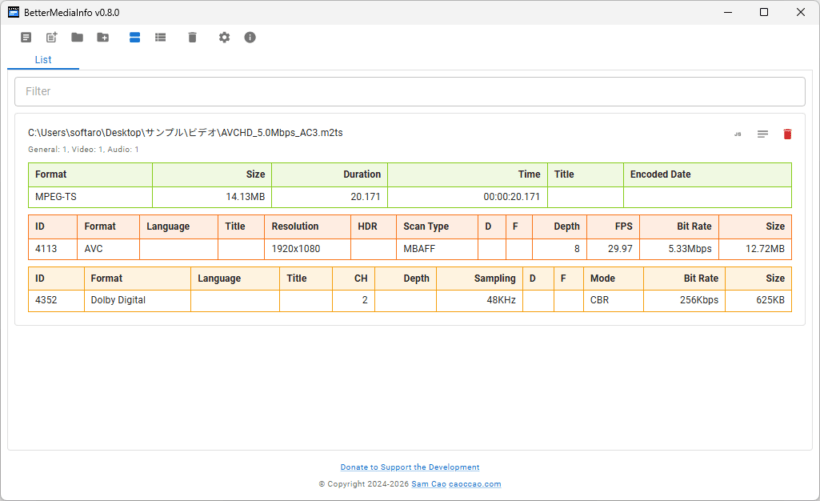The height and width of the screenshot is (501, 820).
Task: Open settings via the gear icon
Action: (x=224, y=37)
